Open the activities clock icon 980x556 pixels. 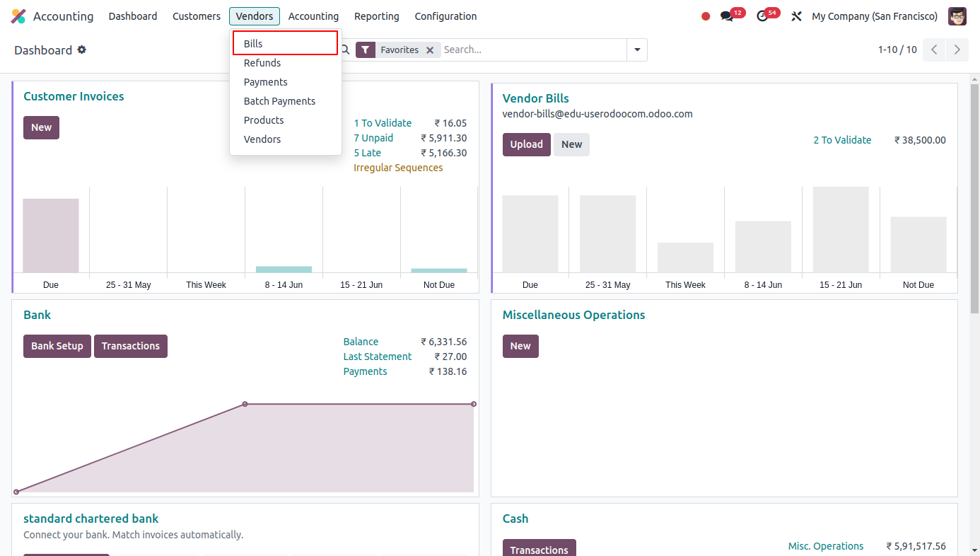tap(763, 14)
